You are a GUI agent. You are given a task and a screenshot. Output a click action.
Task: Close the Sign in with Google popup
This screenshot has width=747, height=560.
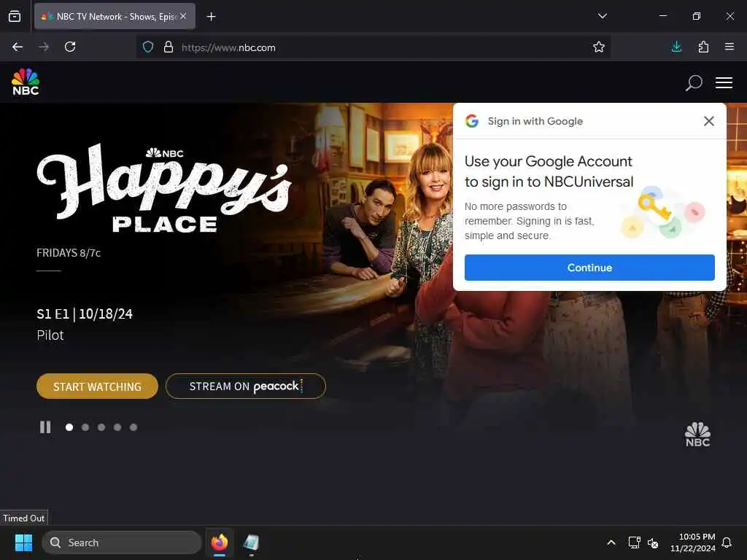click(708, 121)
